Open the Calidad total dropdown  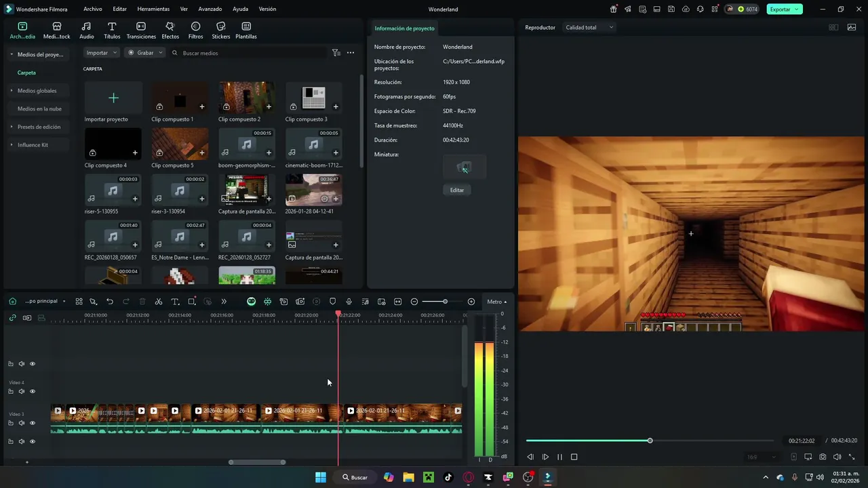pyautogui.click(x=589, y=28)
